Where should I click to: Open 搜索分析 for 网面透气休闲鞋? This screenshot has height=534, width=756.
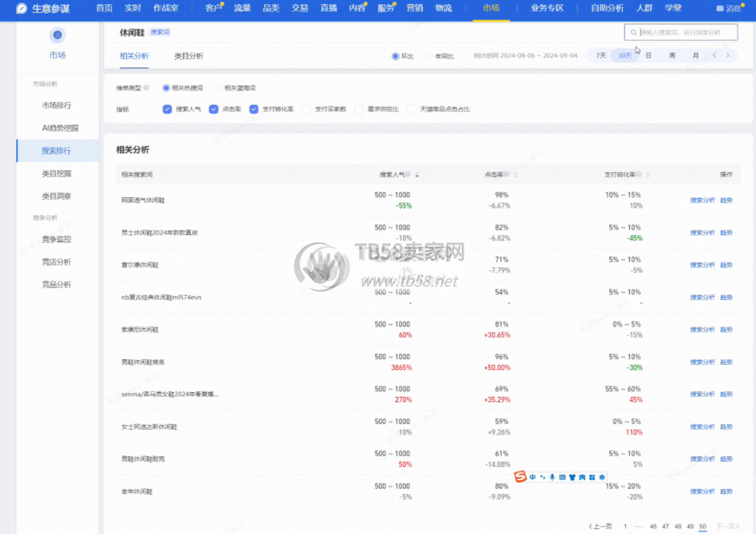pyautogui.click(x=702, y=200)
